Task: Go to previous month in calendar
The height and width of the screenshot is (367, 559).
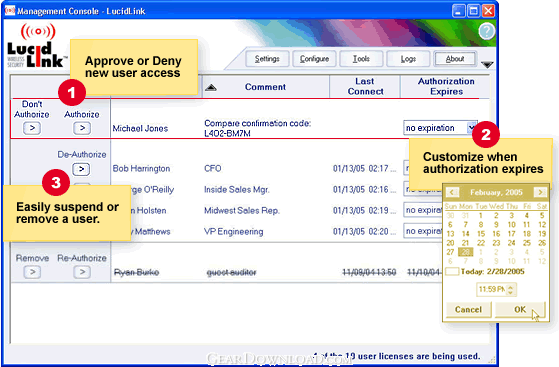Action: click(x=452, y=192)
